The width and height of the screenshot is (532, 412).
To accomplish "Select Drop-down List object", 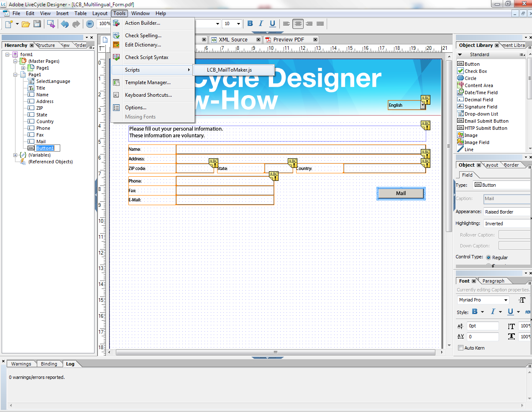I will pos(481,114).
